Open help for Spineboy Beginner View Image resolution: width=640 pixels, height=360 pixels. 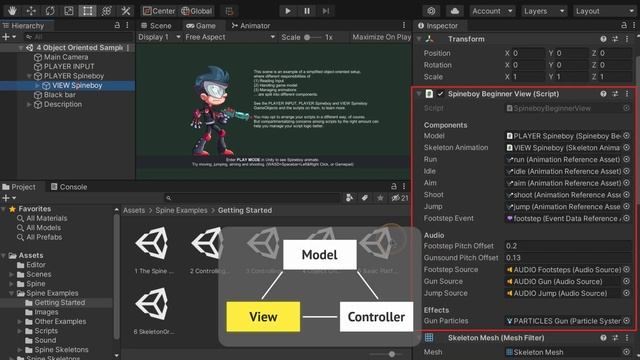[x=603, y=94]
